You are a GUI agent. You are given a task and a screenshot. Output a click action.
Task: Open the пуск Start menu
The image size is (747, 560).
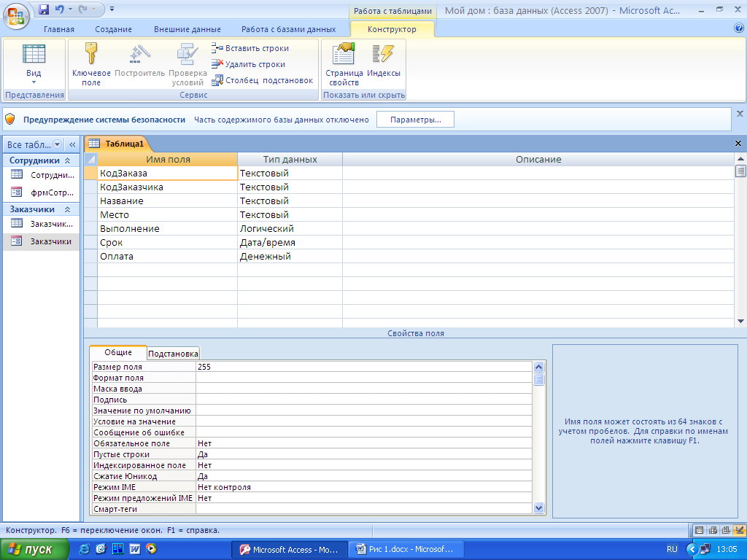(34, 549)
